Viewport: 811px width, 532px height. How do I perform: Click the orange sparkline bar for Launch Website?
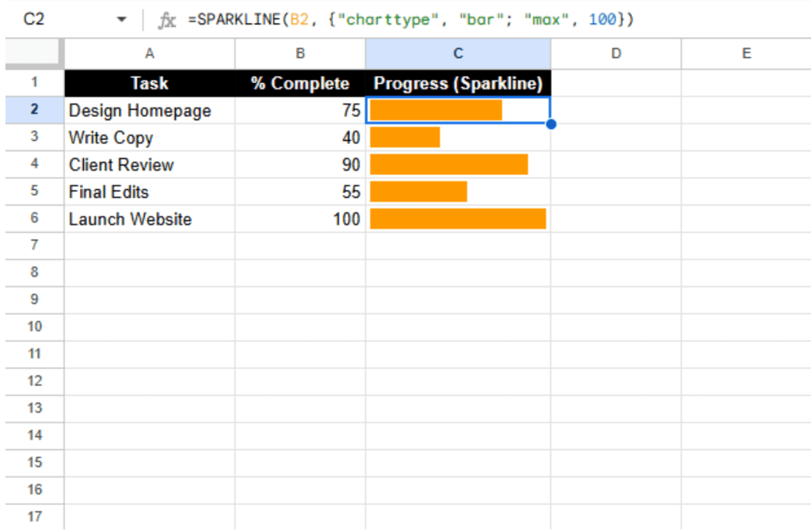[458, 218]
